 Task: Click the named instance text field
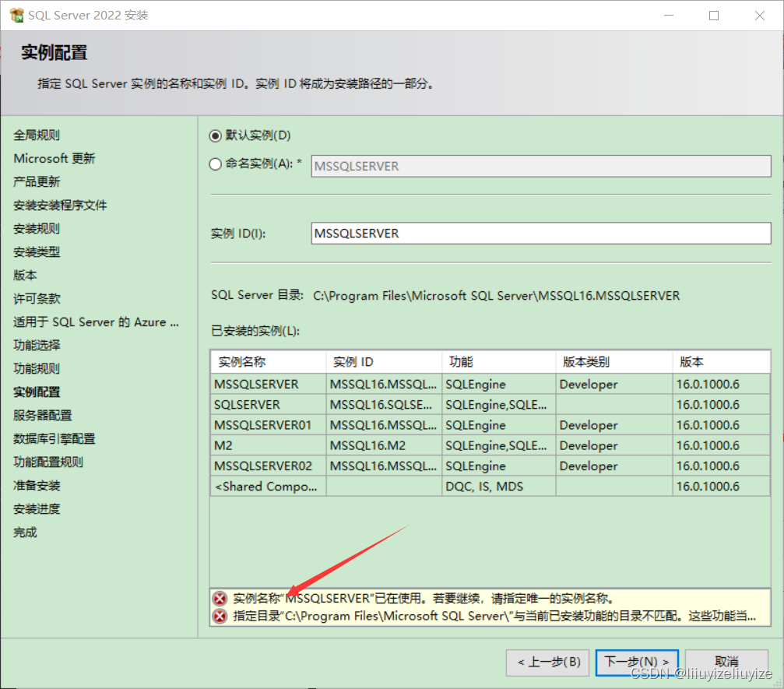tap(541, 166)
